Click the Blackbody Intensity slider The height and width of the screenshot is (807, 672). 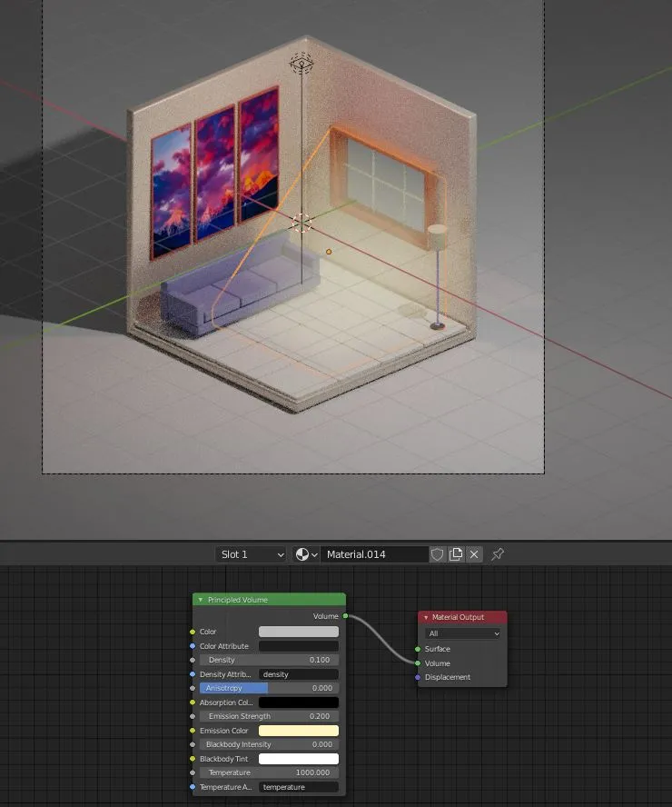[269, 744]
